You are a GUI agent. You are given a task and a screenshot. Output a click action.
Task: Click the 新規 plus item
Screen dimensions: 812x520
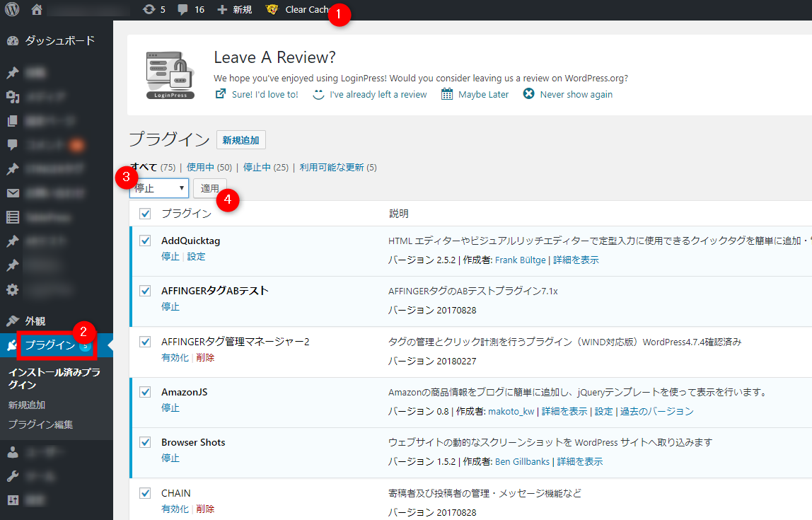(235, 9)
